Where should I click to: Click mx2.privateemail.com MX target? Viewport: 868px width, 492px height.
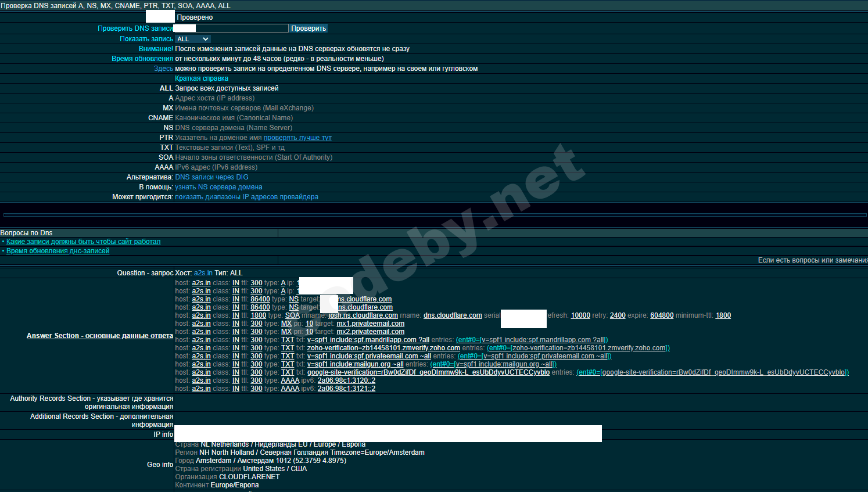coord(371,332)
